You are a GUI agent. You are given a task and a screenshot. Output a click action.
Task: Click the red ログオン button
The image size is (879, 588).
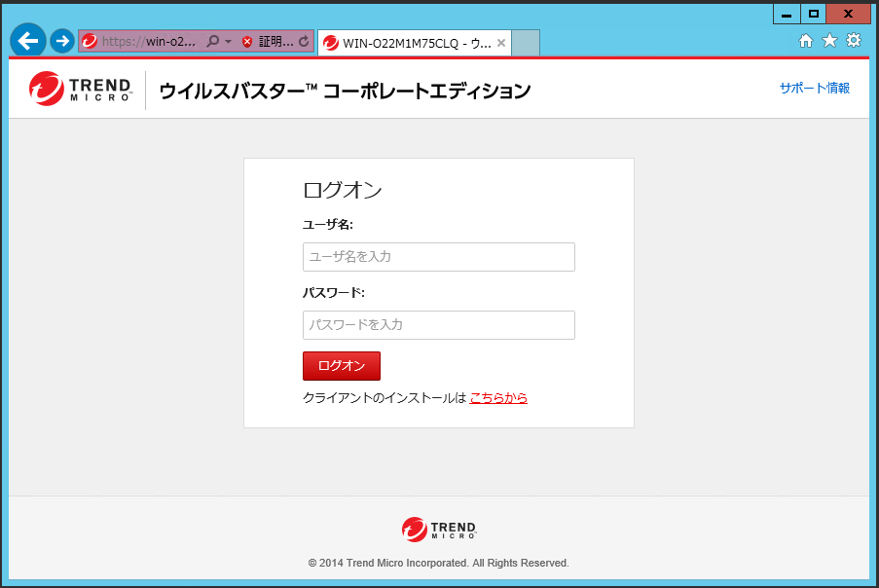coord(342,366)
